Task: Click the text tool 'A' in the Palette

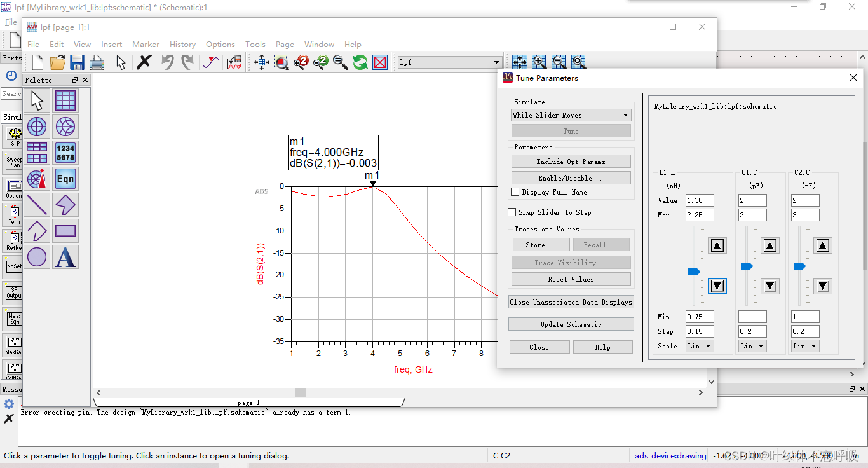Action: tap(65, 257)
